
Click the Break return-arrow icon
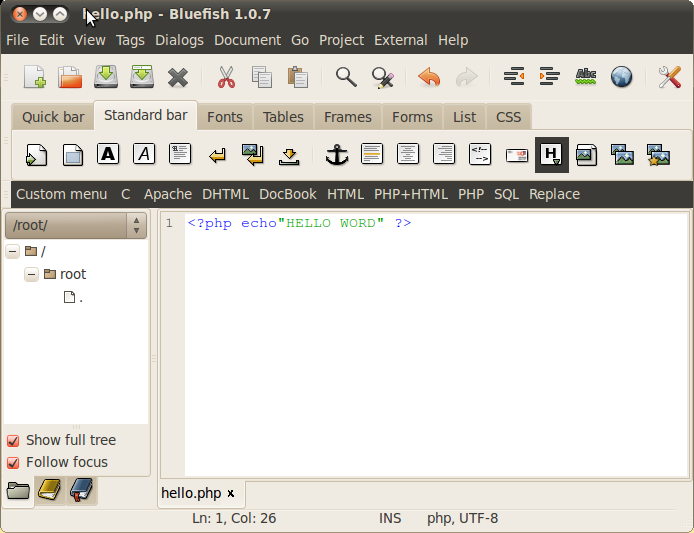coord(217,156)
